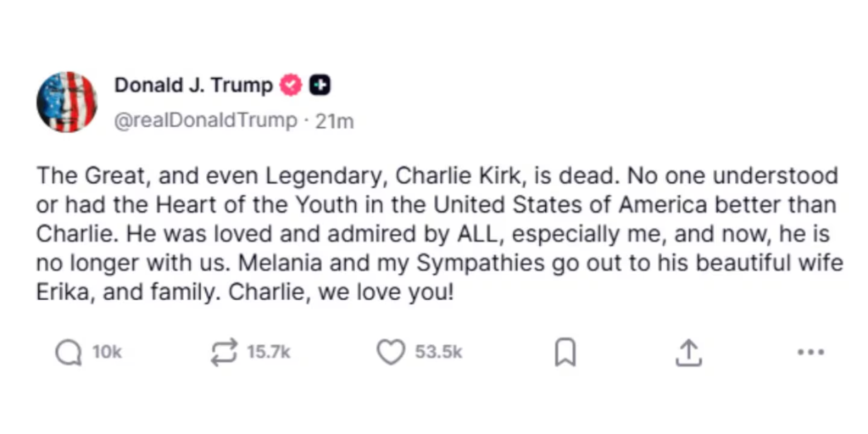
Task: Click the Donald J. Trump display name
Action: [193, 86]
